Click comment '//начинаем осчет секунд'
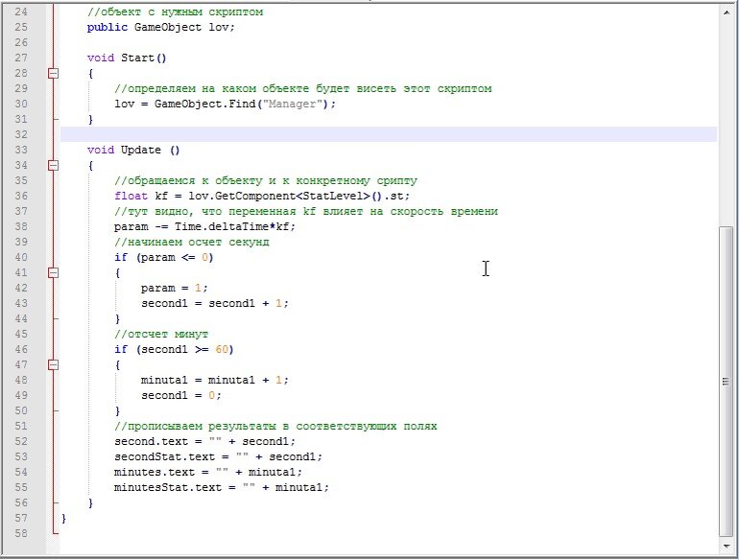 [x=191, y=242]
